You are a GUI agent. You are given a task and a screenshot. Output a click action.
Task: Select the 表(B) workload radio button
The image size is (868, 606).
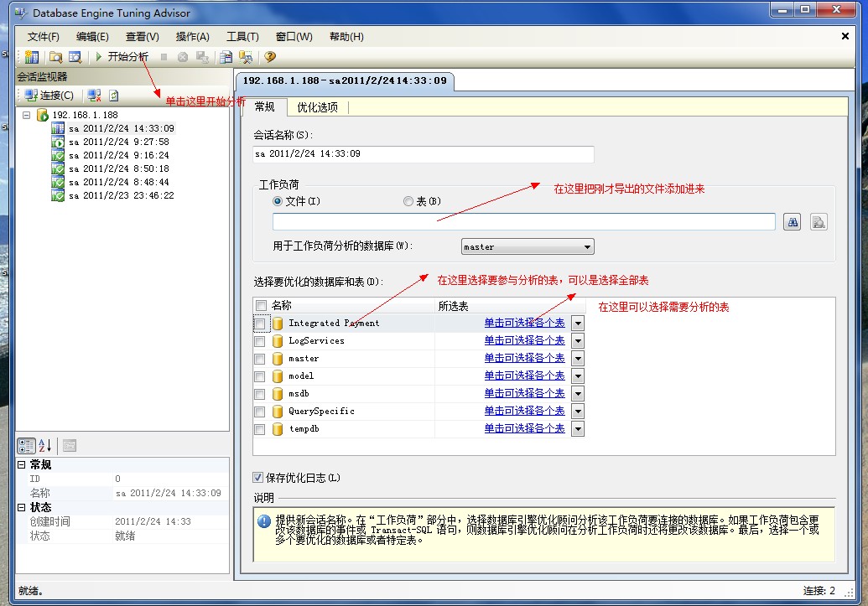[x=408, y=201]
